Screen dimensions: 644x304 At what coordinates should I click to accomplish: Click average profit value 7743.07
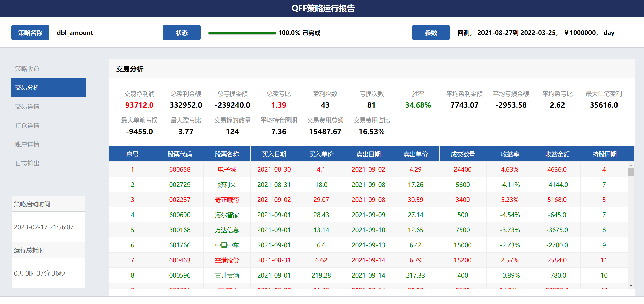[x=464, y=105]
